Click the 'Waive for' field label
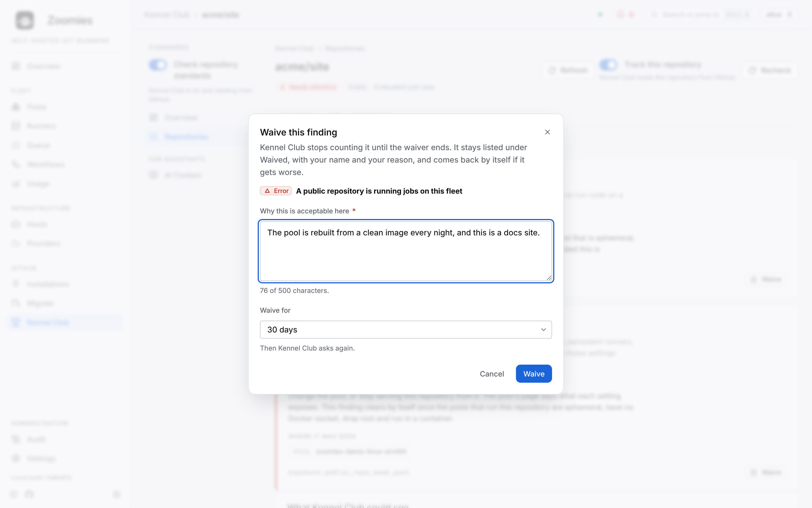Screen dimensions: 812x508 275,310
